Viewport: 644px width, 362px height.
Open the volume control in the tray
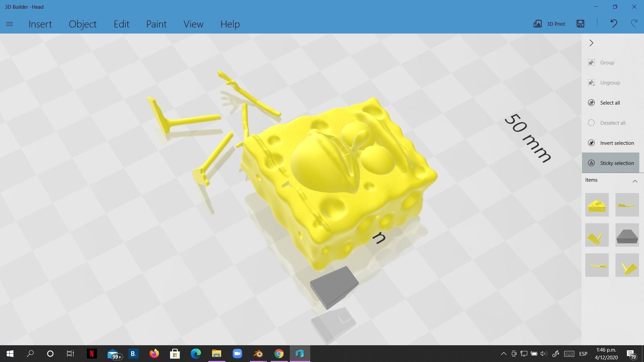coord(544,354)
